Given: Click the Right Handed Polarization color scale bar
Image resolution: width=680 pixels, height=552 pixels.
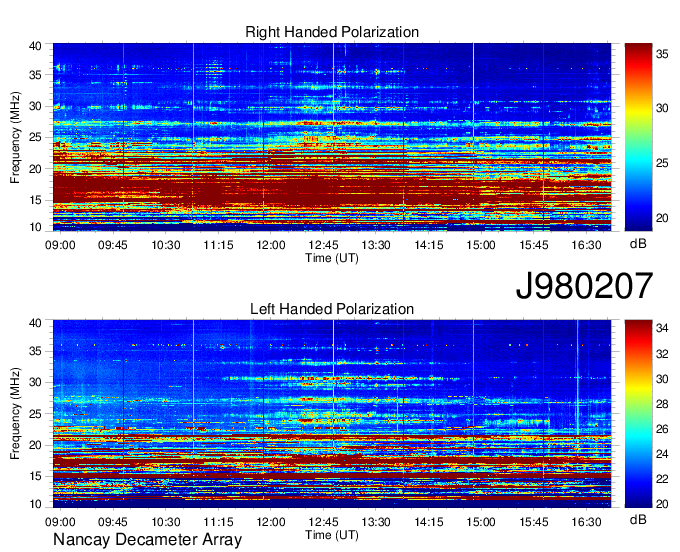Looking at the screenshot, I should click(x=638, y=137).
